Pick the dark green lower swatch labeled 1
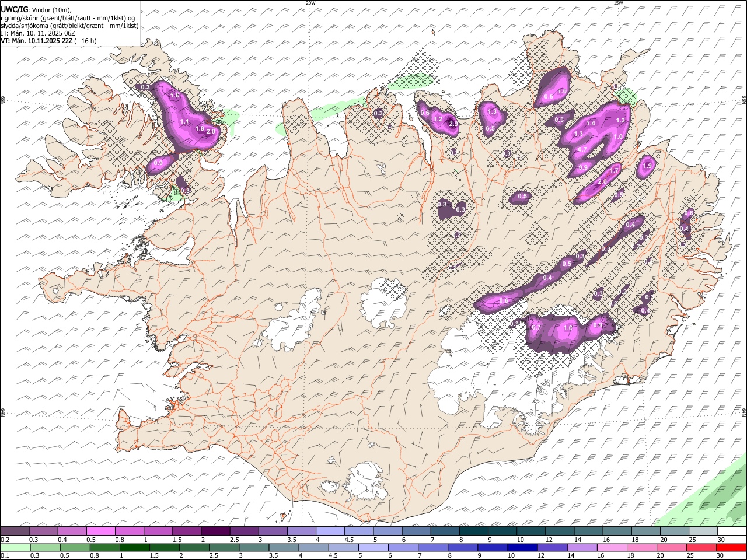The width and height of the screenshot is (747, 560). pyautogui.click(x=135, y=547)
